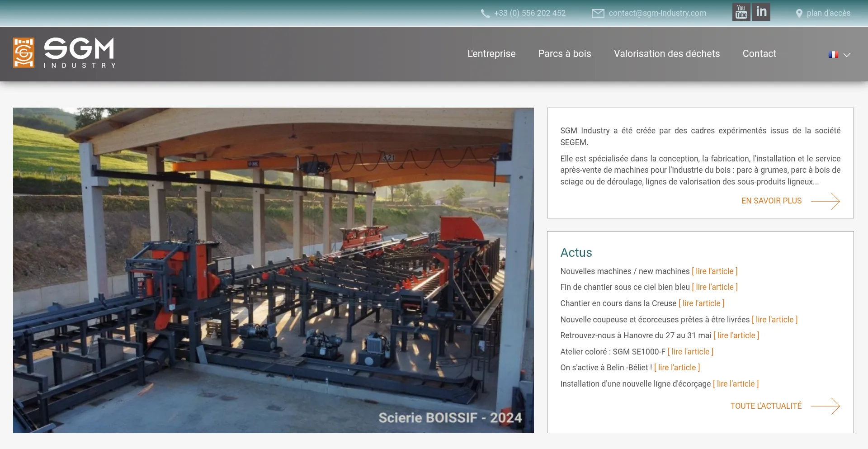The image size is (868, 449).
Task: Open TOUTE L'ACTUALITÉ news link
Action: [x=766, y=406]
